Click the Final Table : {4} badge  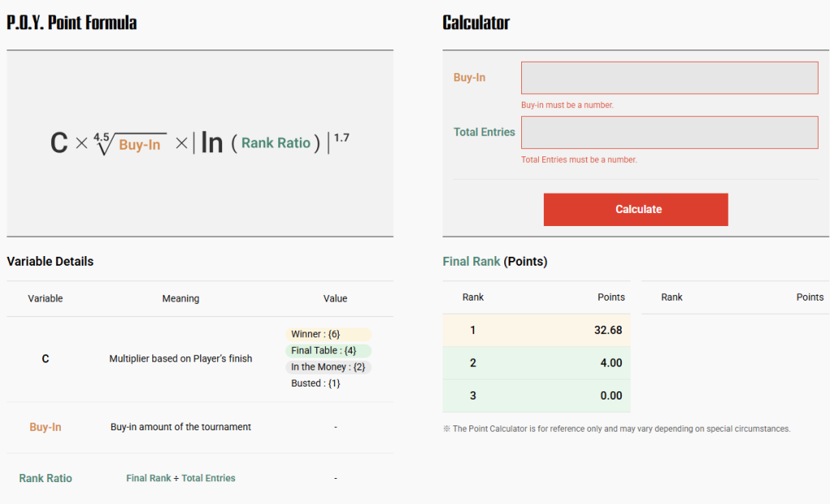[327, 351]
